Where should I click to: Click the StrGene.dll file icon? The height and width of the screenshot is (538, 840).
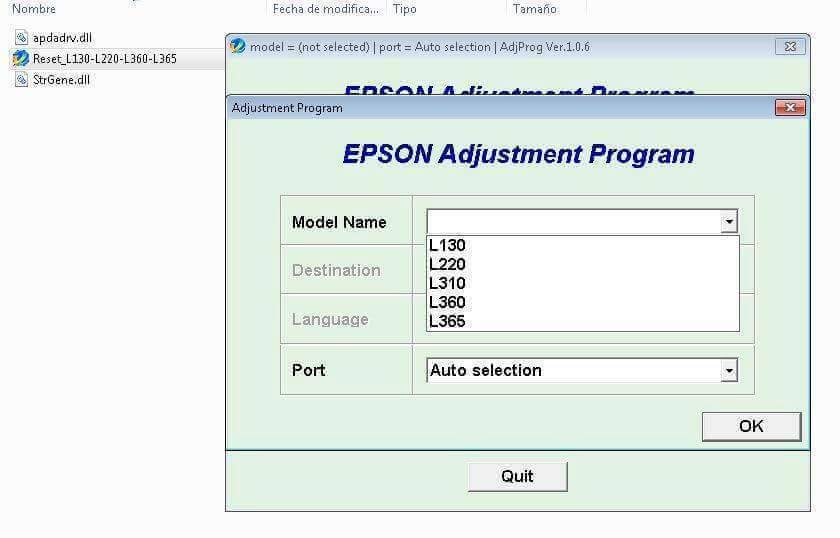point(21,80)
